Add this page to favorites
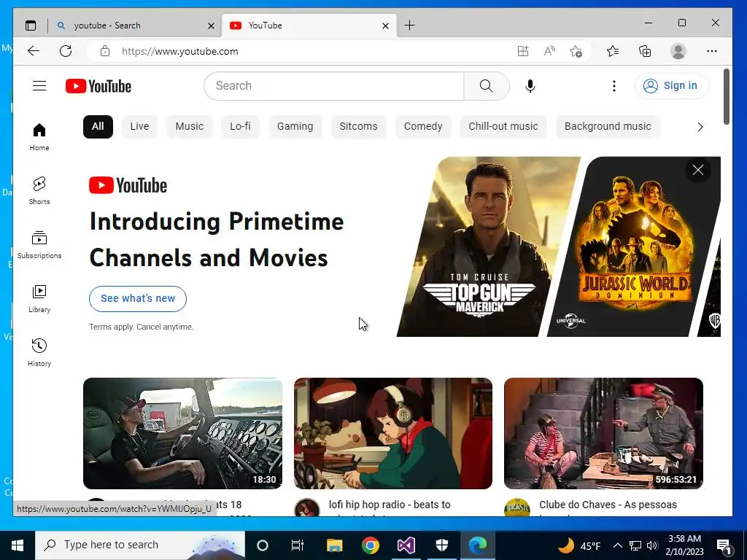Screen dimensions: 747x560 576,51
